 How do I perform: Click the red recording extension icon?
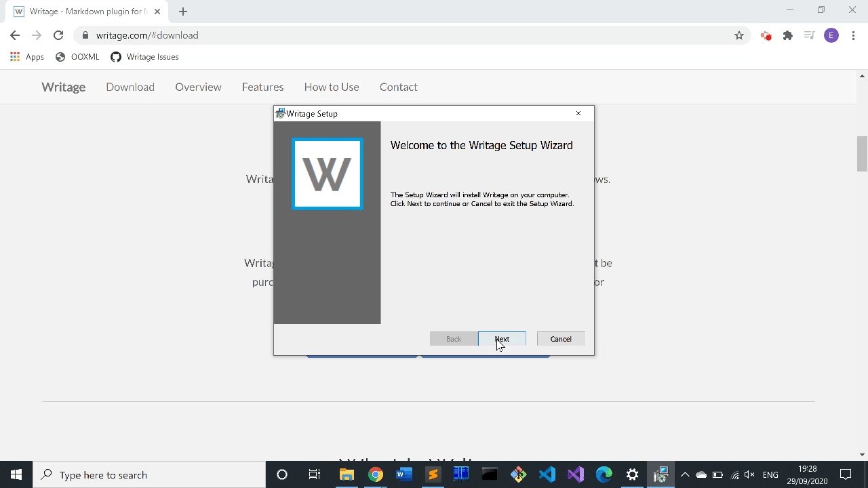click(x=766, y=35)
